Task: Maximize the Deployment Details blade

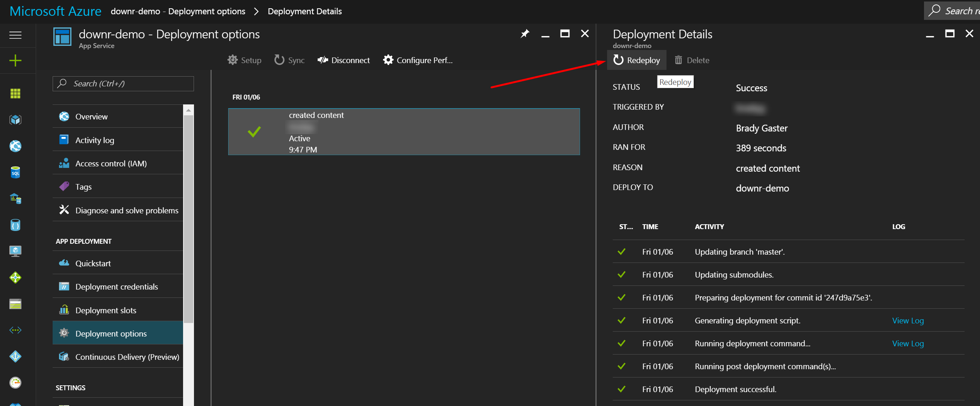Action: pos(950,33)
